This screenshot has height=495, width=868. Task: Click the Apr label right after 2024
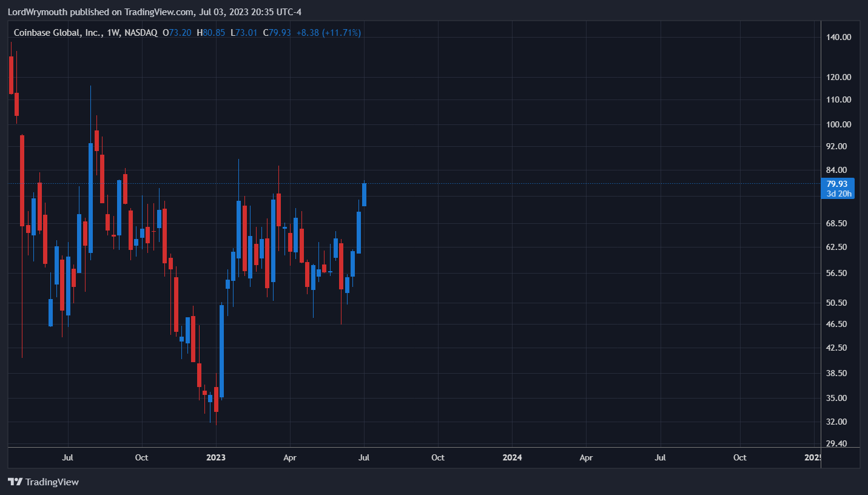586,457
